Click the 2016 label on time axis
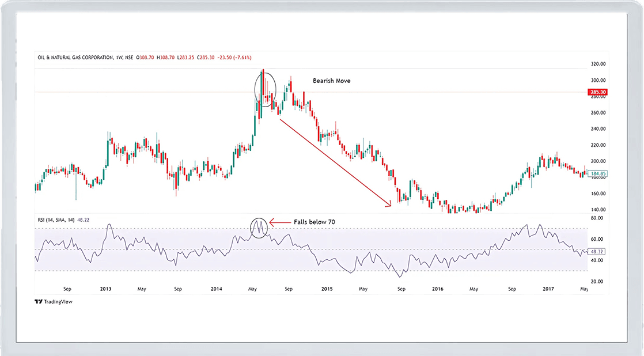 pos(437,288)
